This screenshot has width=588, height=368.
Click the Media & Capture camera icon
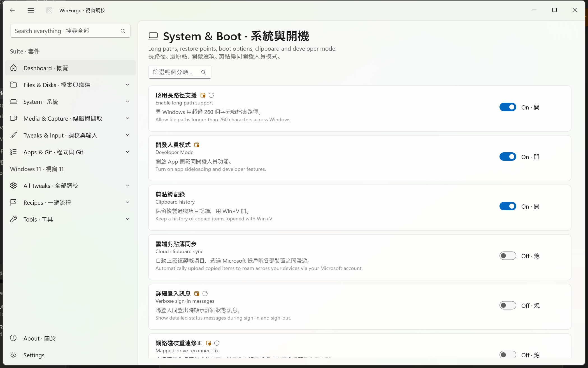13,118
